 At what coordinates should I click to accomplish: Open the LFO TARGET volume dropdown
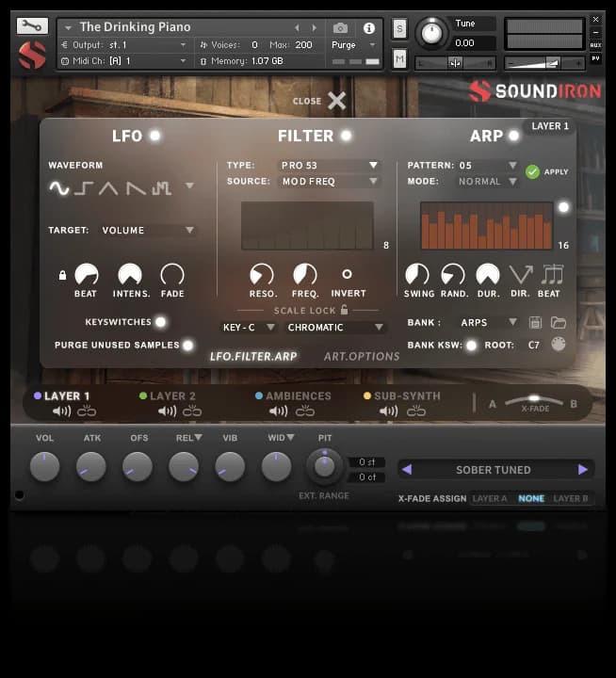click(148, 230)
